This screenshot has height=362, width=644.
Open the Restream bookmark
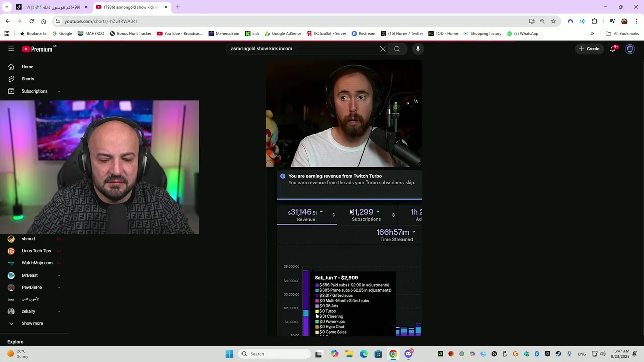(363, 34)
